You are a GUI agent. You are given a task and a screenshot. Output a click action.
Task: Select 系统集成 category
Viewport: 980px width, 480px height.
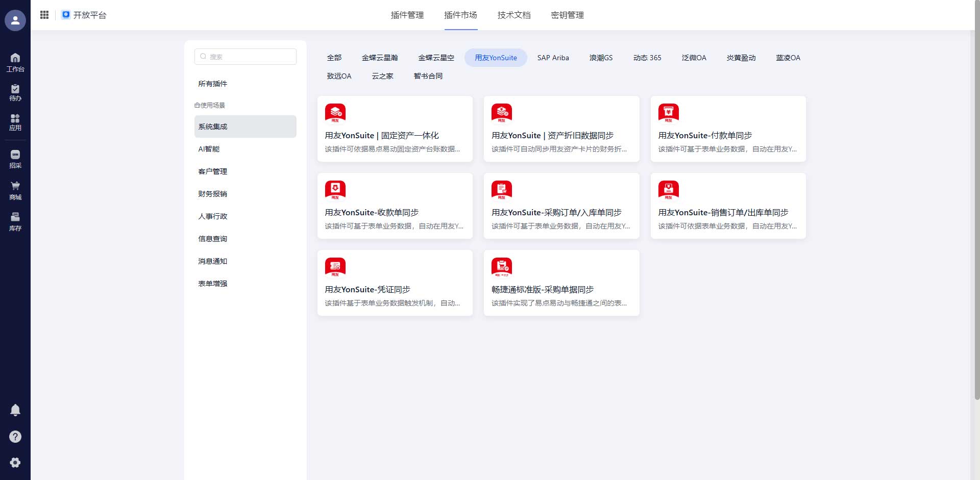click(246, 127)
